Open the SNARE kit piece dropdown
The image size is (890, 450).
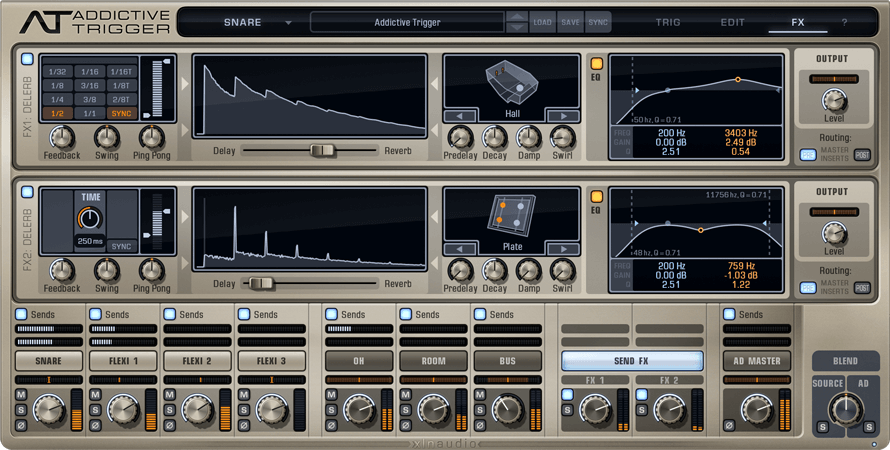point(257,23)
